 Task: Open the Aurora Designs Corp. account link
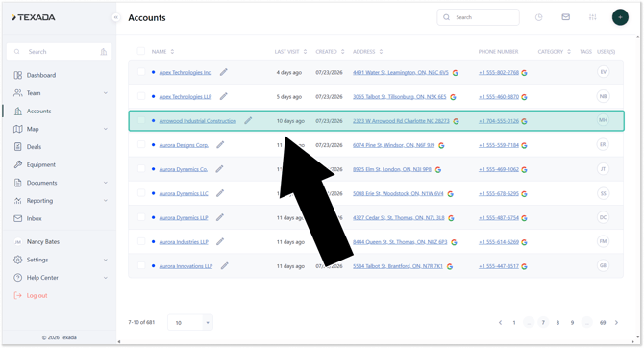pyautogui.click(x=184, y=145)
